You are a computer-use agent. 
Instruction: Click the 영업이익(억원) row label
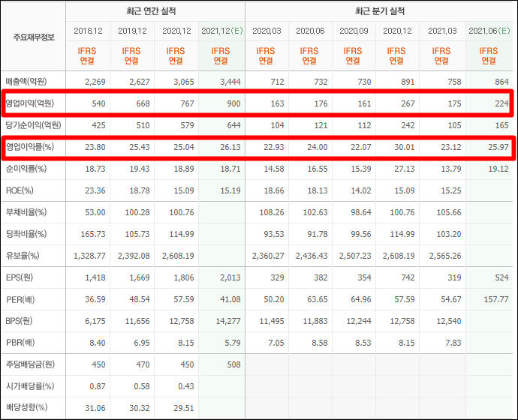tap(30, 103)
